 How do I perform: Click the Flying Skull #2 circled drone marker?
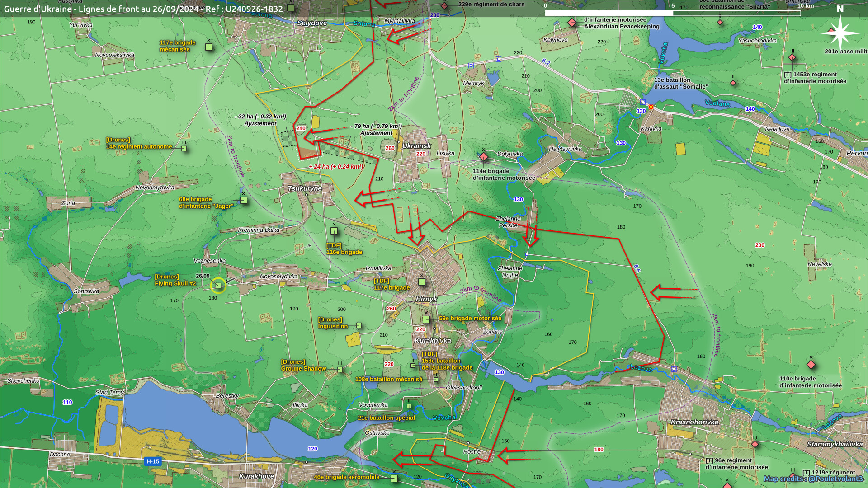[218, 285]
